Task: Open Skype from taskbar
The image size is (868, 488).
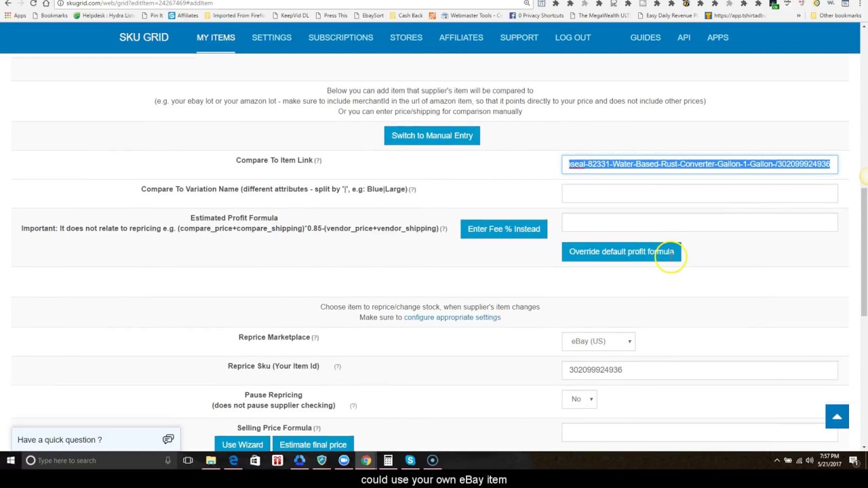Action: 410,460
